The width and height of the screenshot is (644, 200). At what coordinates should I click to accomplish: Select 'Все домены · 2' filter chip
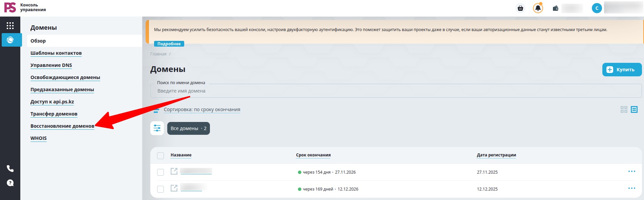[189, 128]
